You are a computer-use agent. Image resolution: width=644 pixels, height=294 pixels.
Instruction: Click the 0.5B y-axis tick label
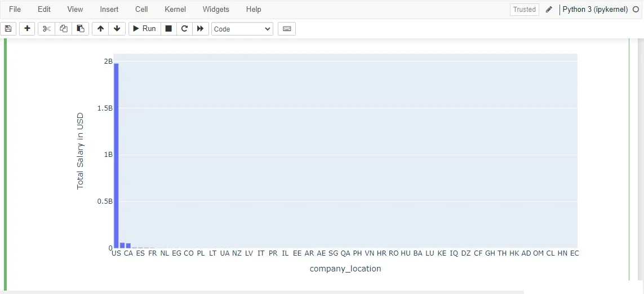(104, 201)
